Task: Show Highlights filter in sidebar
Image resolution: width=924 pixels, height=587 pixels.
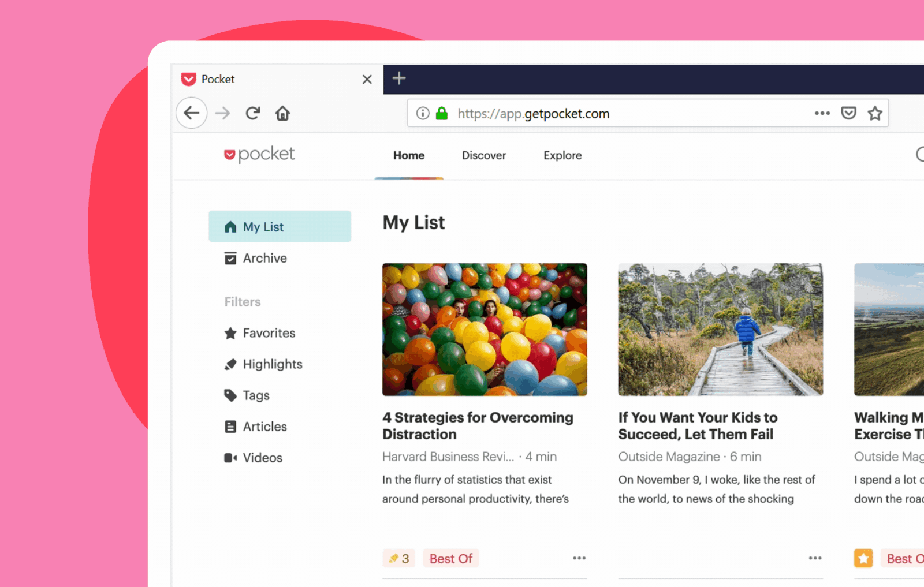Action: pyautogui.click(x=272, y=364)
